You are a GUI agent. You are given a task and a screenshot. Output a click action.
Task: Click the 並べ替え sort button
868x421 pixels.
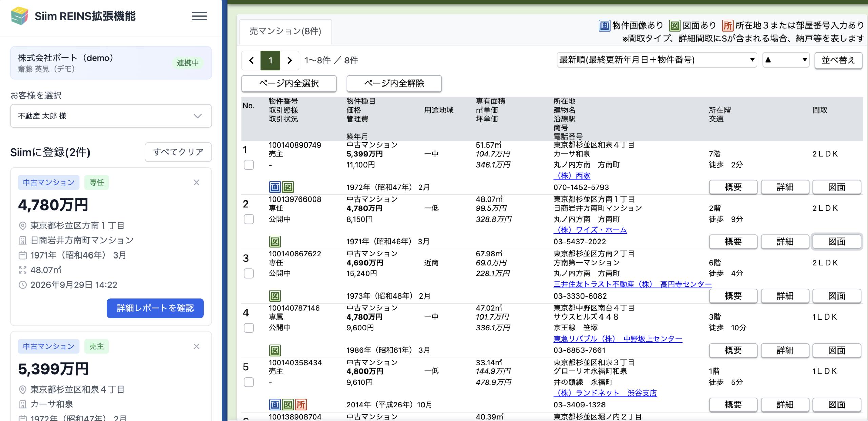[838, 60]
